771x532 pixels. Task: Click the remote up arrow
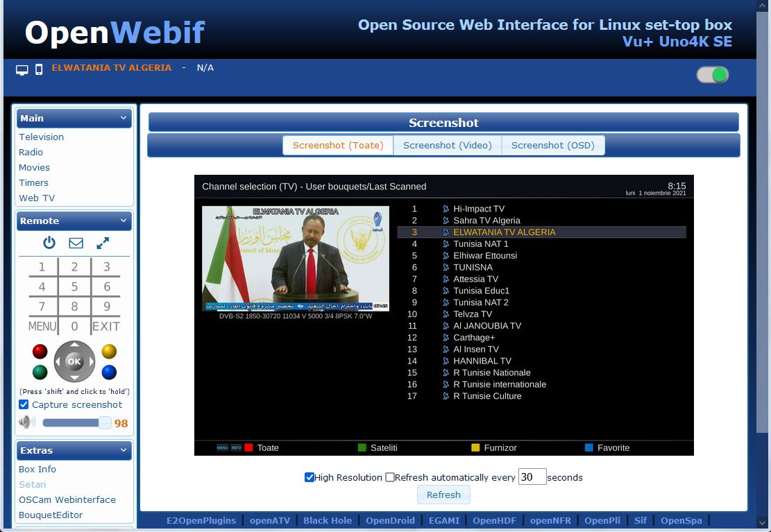tap(74, 345)
